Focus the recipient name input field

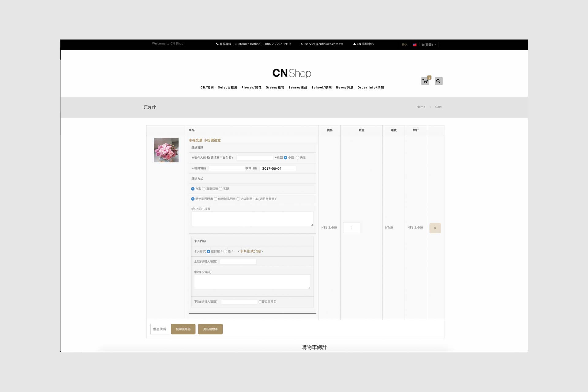(x=254, y=158)
